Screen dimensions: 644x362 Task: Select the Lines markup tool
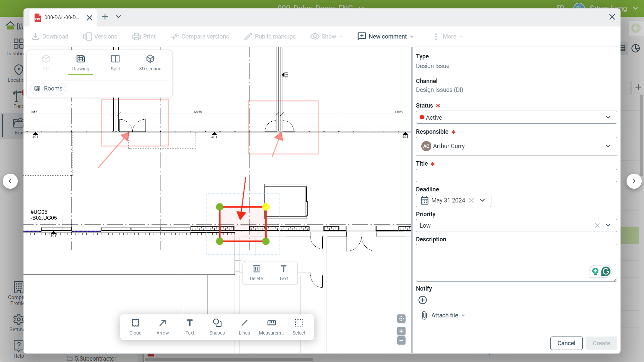(244, 327)
